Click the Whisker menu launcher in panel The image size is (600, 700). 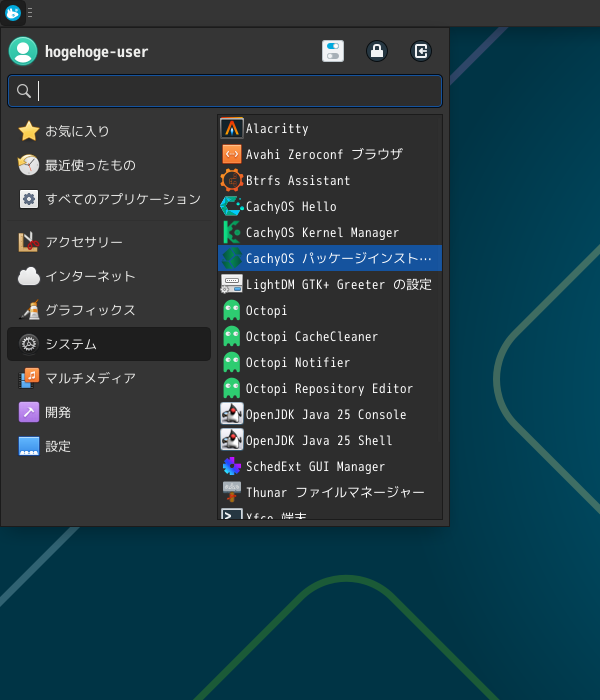pos(12,12)
